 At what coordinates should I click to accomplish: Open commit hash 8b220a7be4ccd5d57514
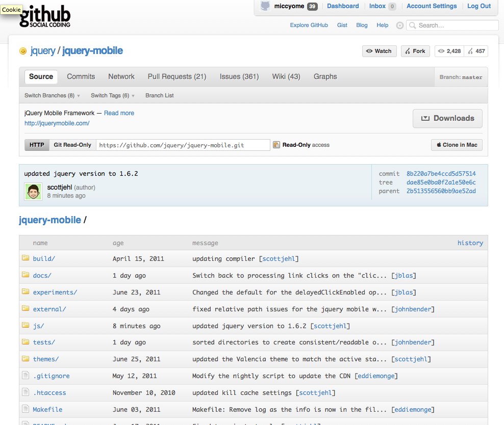click(x=441, y=174)
